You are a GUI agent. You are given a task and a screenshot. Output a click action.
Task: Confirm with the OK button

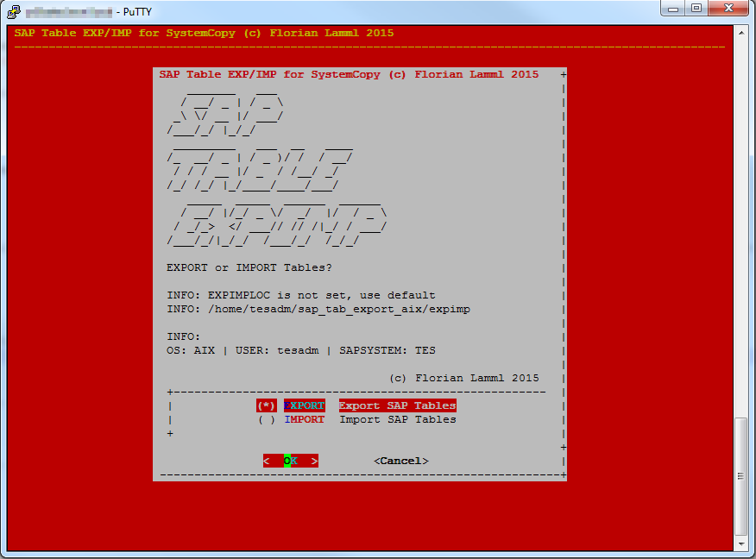(x=291, y=462)
